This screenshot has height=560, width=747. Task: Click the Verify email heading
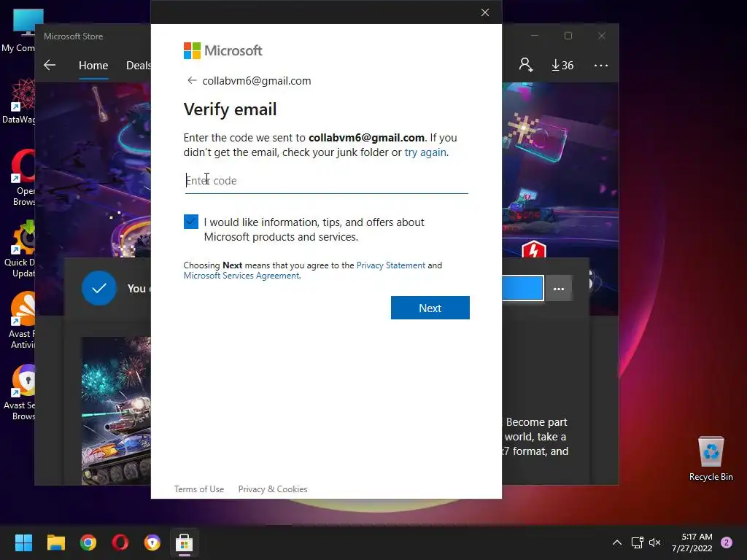tap(230, 109)
